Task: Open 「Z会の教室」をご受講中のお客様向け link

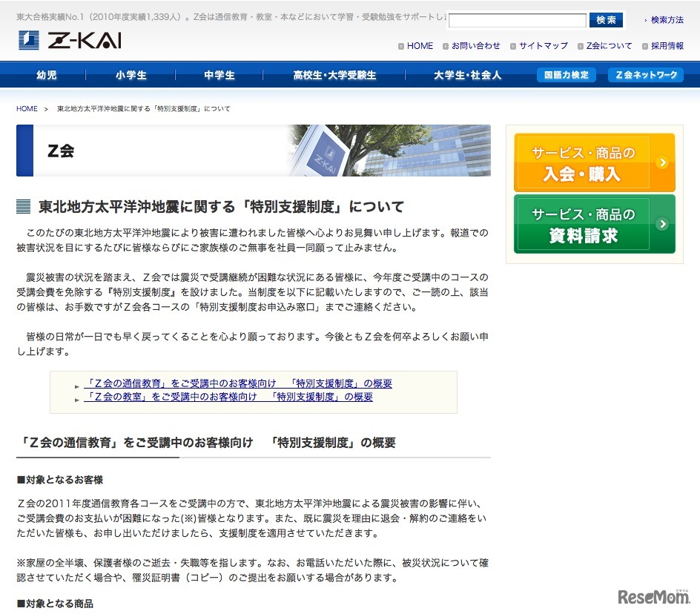Action: (228, 397)
